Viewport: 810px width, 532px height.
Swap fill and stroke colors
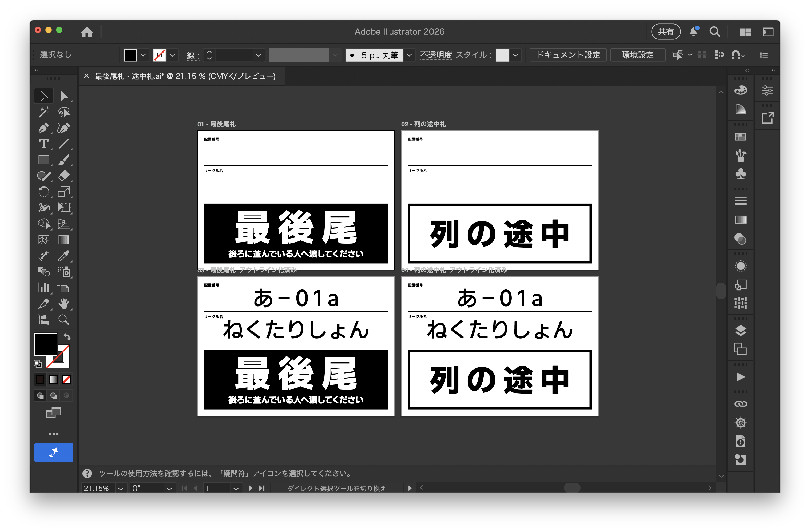point(67,337)
